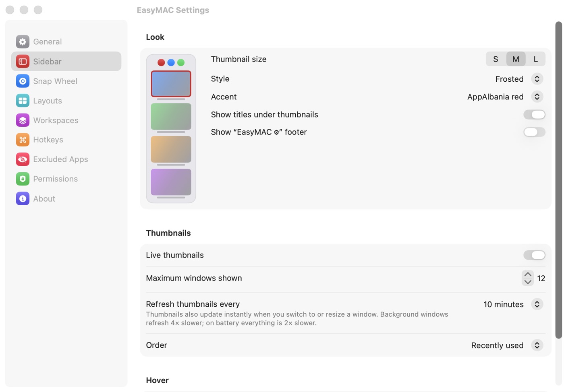Open the Accent dropdown showing AppAlbania red
Viewport: 564px width, 392px height.
[505, 97]
